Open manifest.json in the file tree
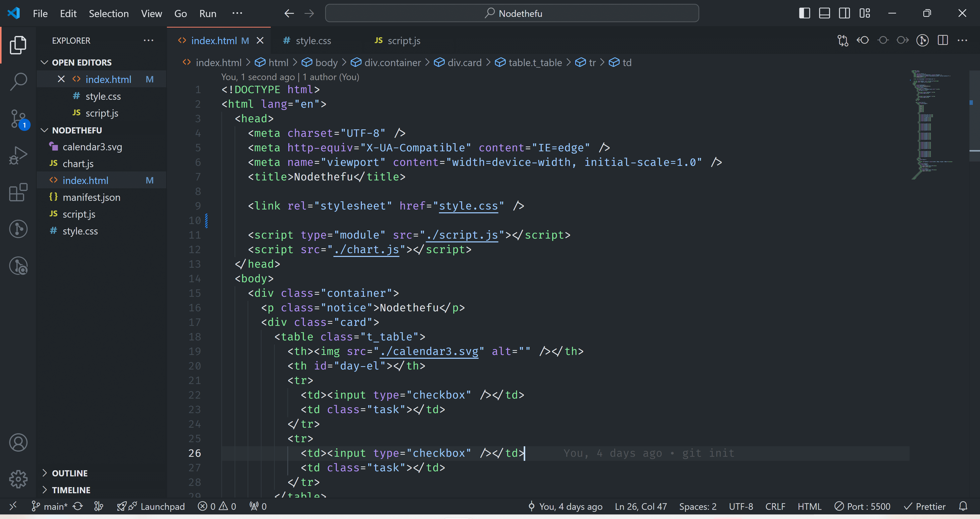 (102, 197)
